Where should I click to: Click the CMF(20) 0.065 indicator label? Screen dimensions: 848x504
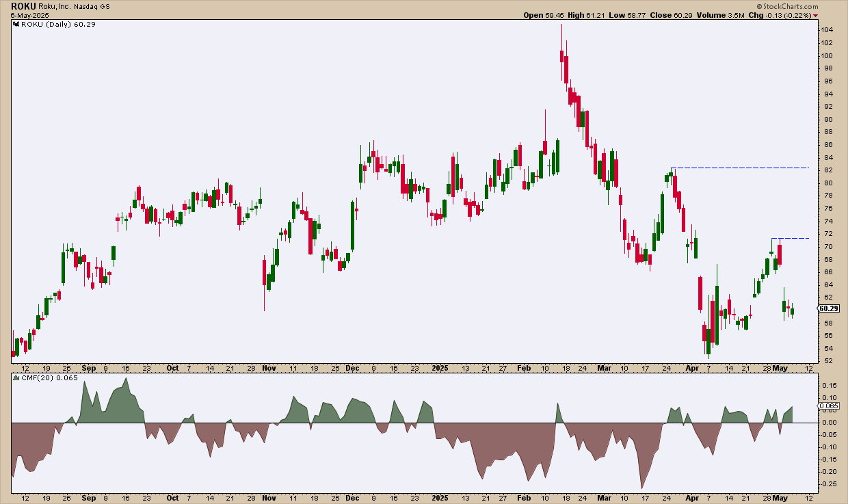click(44, 377)
